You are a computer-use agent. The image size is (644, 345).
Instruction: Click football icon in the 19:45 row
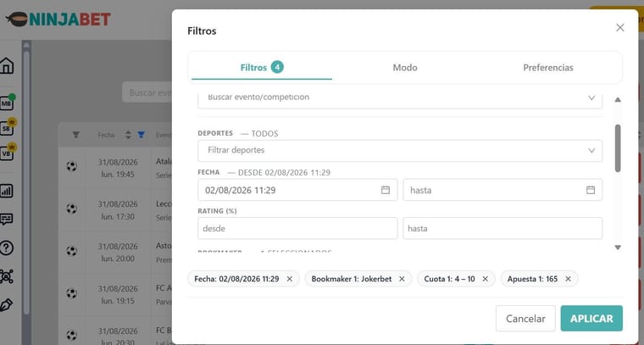pyautogui.click(x=71, y=166)
